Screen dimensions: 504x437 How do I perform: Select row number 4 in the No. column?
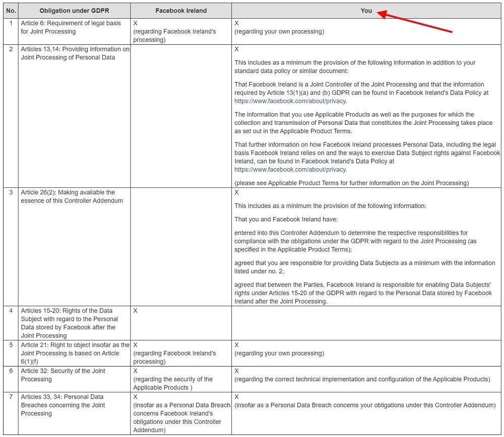pos(11,311)
